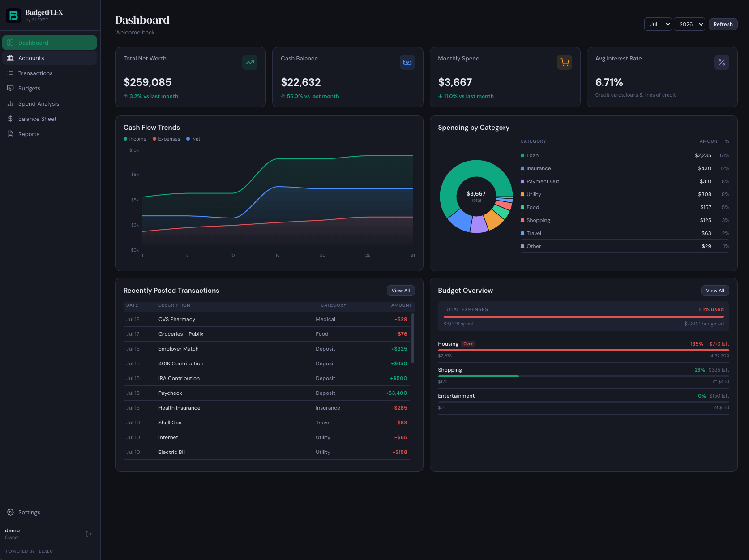Click the Budgets icon in sidebar
This screenshot has height=560, width=749.
[10, 88]
